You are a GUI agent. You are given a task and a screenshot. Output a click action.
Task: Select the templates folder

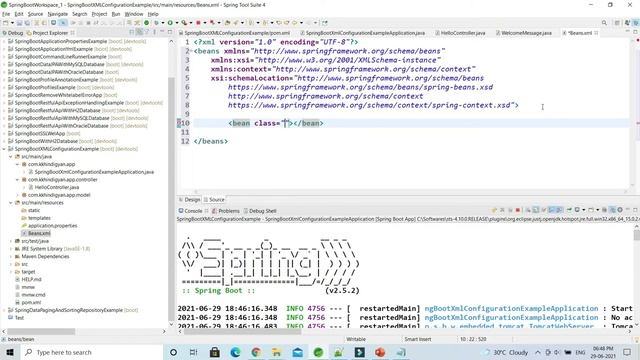pos(39,218)
